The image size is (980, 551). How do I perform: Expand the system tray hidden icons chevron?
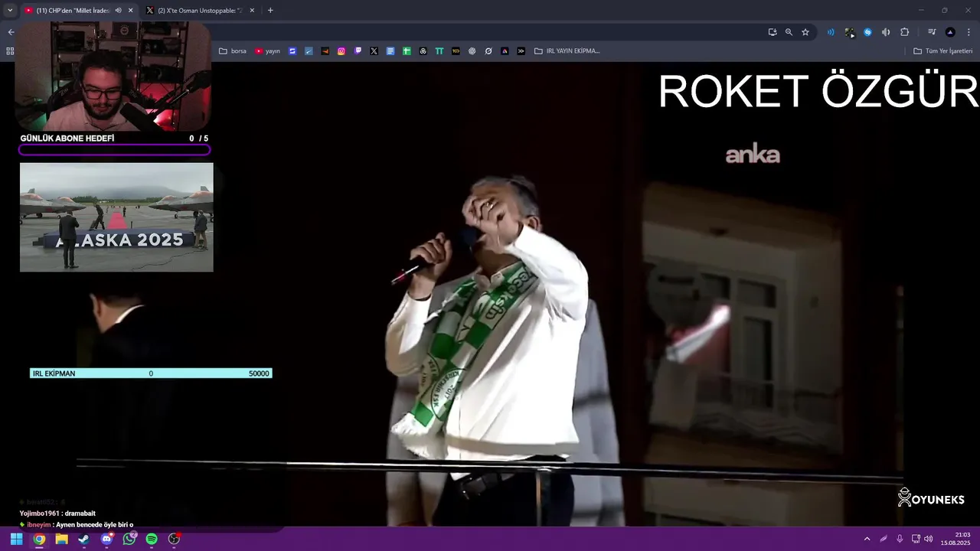click(867, 539)
